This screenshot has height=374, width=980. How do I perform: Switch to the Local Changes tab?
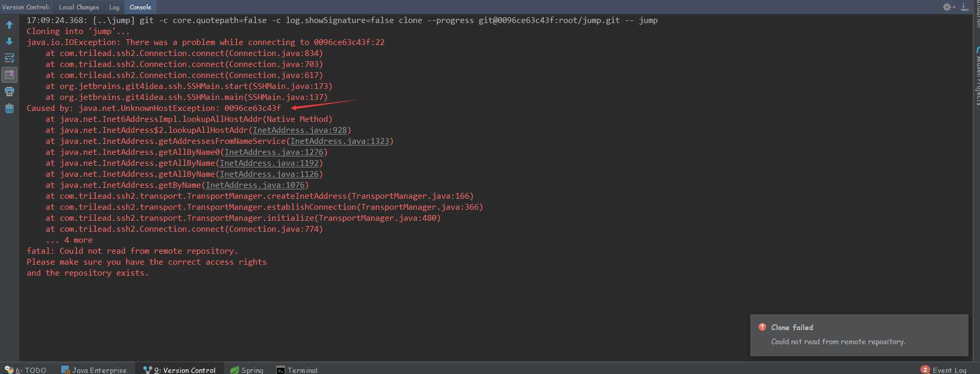[78, 7]
